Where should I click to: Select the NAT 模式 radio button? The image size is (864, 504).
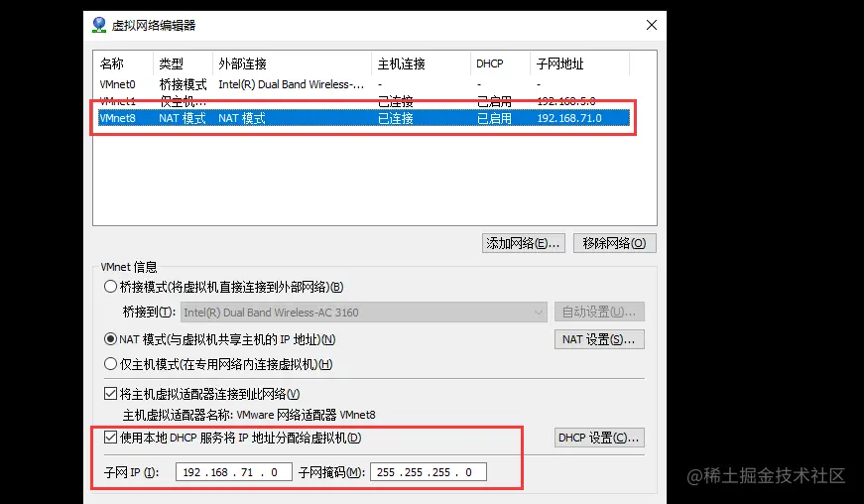click(110, 339)
